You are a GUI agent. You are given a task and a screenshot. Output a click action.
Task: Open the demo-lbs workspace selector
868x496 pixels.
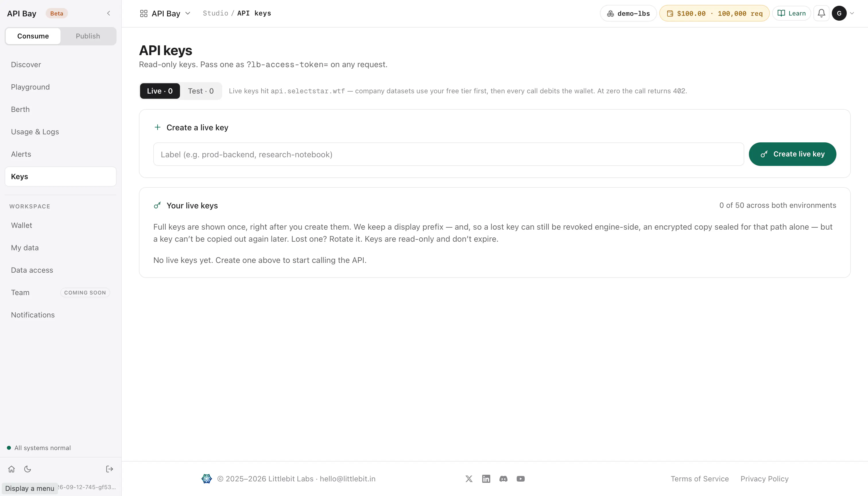(628, 13)
